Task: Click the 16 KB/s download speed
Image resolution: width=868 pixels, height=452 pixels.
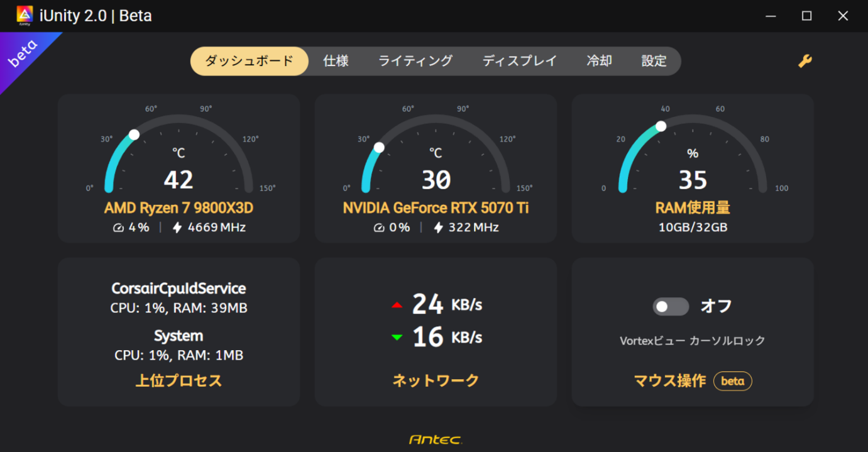Action: (447, 337)
